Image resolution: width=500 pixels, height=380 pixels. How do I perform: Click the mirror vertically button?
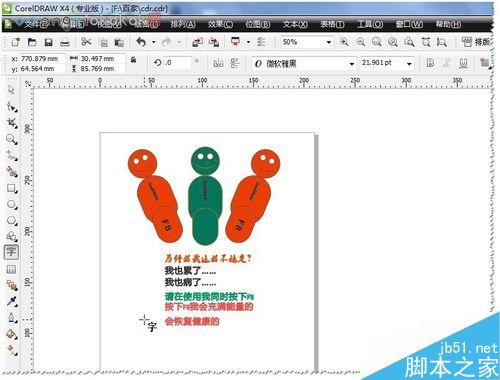[234, 63]
